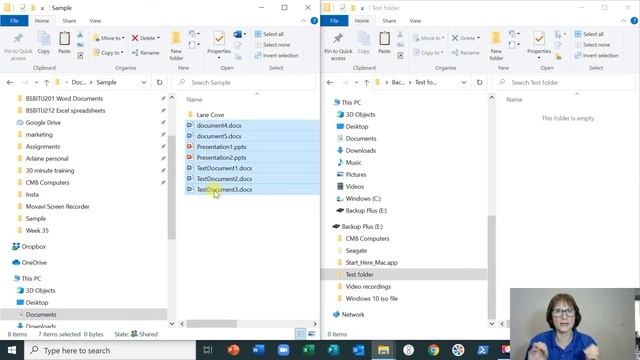Open Windows Start menu
The image size is (640, 360).
tap(12, 350)
